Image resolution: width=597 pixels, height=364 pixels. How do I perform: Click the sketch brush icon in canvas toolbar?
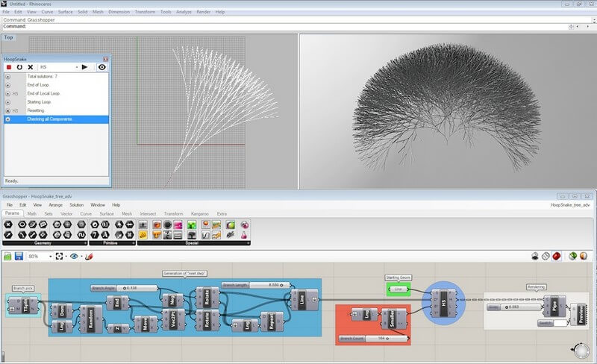point(89,256)
